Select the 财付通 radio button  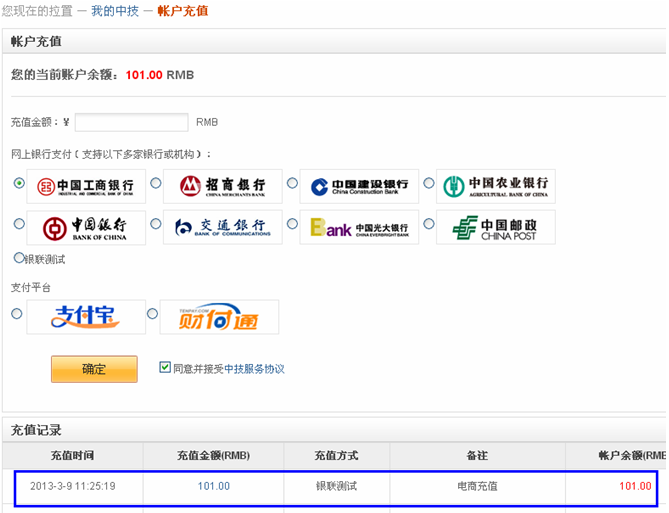[x=152, y=314]
